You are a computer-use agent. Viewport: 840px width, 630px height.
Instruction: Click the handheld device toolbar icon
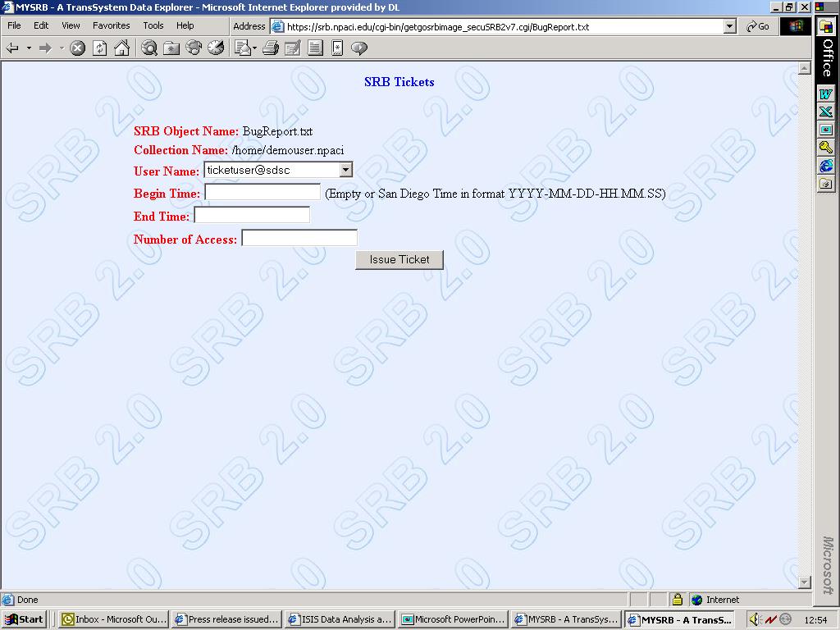click(x=337, y=48)
